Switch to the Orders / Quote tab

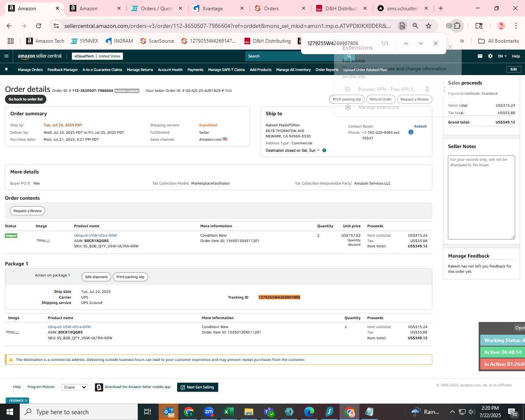click(x=157, y=8)
